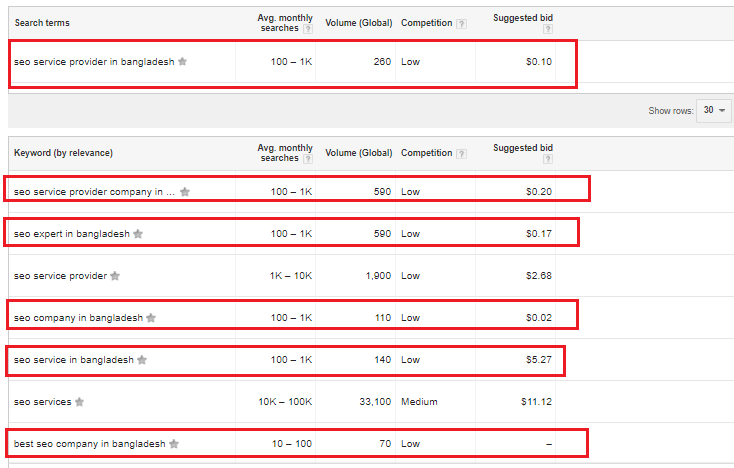Open the Show rows 30 dropdown
Screen dimensions: 734x468
point(716,110)
